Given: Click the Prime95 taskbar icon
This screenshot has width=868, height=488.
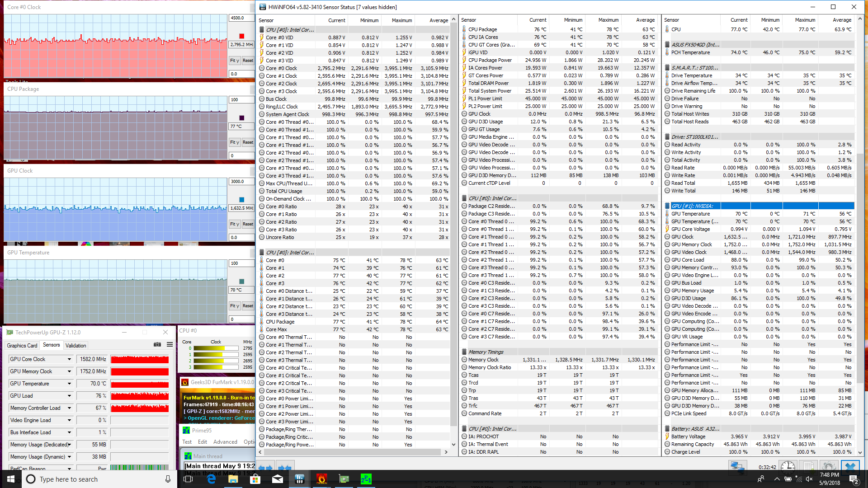Looking at the screenshot, I should click(366, 479).
